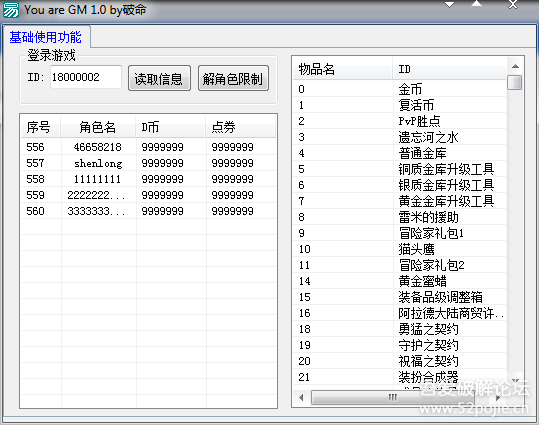Select the shenlong character row
Screen dimensions: 539x425
tap(148, 163)
